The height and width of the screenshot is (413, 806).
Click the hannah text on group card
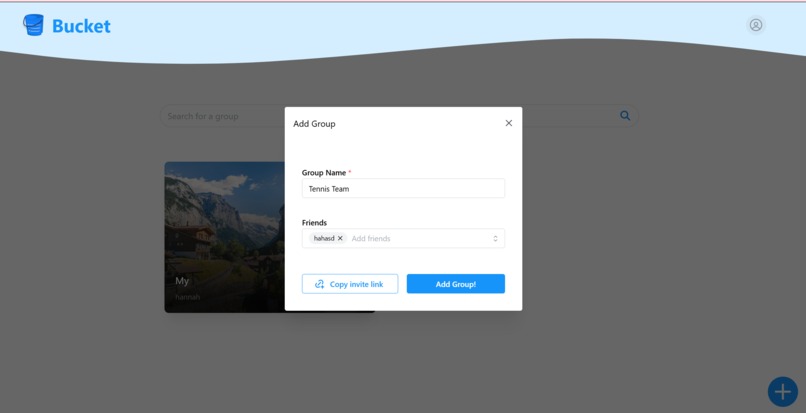pyautogui.click(x=188, y=297)
